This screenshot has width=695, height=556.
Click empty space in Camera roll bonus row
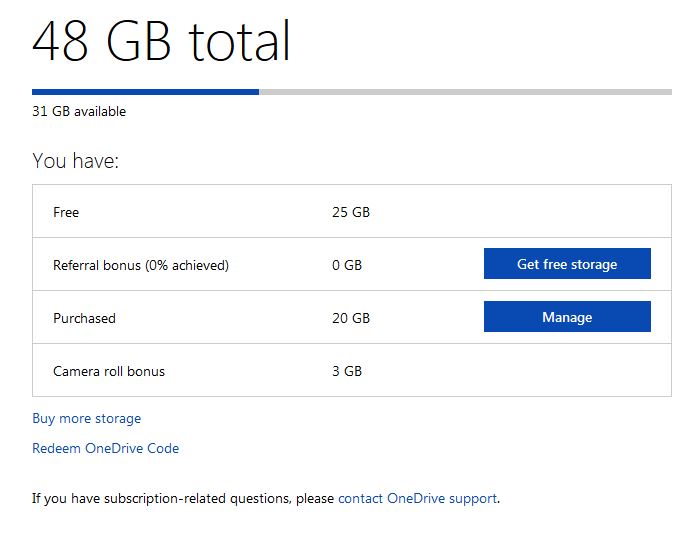[514, 371]
